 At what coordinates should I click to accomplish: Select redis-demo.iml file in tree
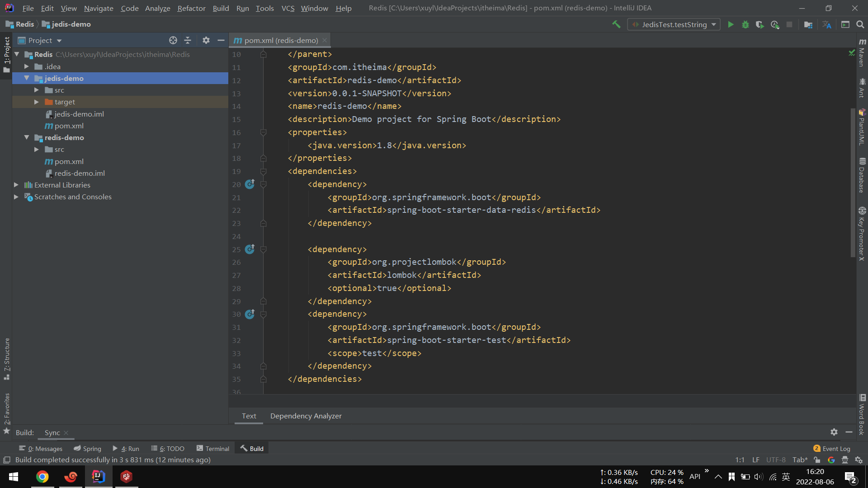pos(80,173)
